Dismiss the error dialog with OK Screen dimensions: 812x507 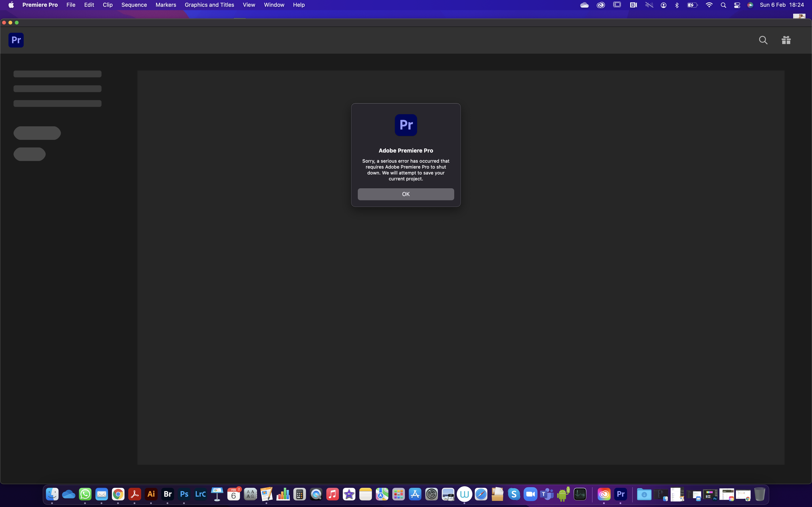pos(406,194)
